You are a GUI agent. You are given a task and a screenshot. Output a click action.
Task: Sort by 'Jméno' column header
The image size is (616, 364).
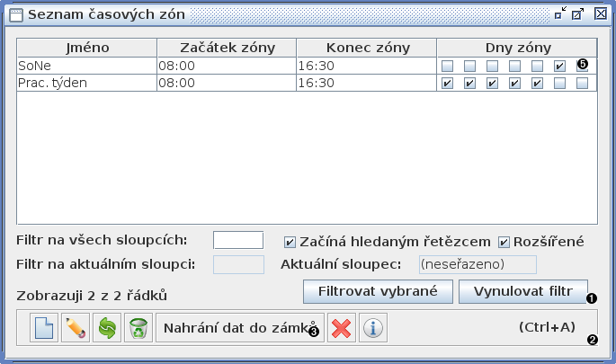coord(87,48)
